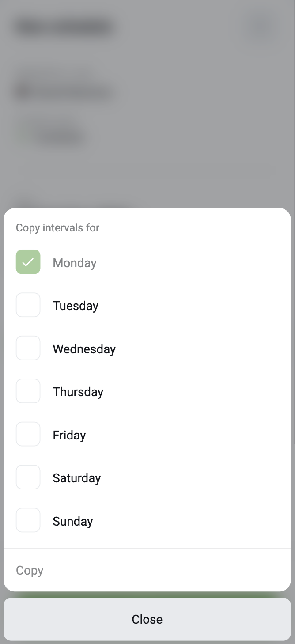Tick the empty Tuesday checkbox
Image resolution: width=295 pixels, height=644 pixels.
click(28, 305)
